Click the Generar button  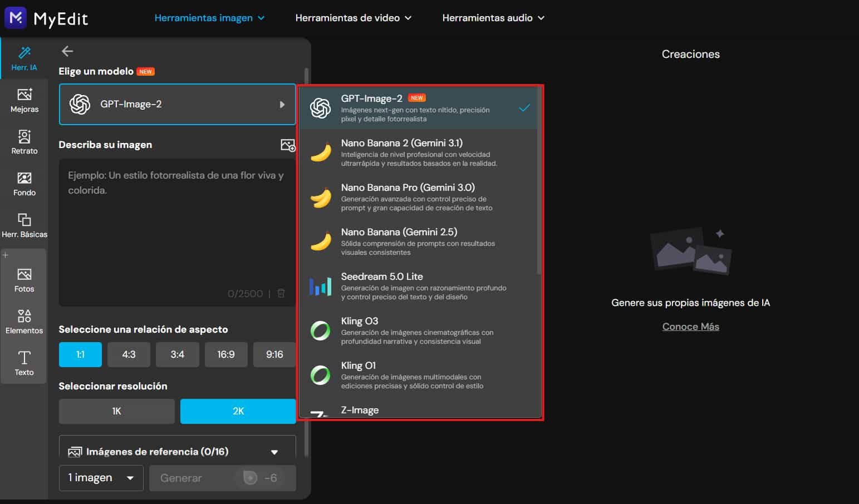[x=222, y=478]
